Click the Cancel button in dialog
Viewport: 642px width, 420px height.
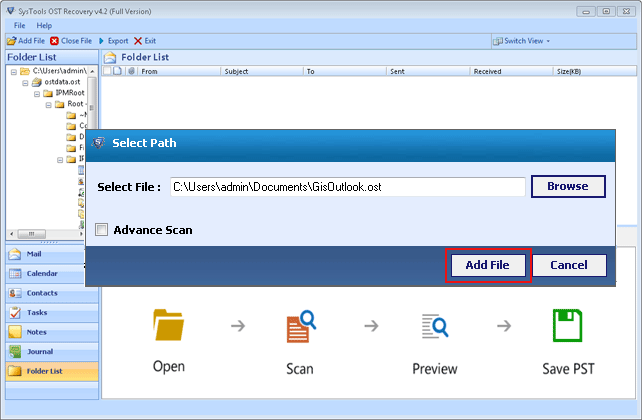pos(569,265)
